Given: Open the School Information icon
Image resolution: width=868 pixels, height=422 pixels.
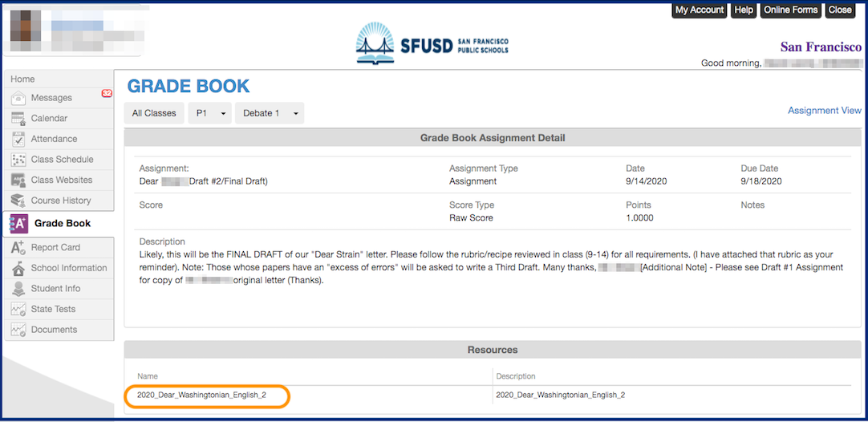Looking at the screenshot, I should 18,269.
